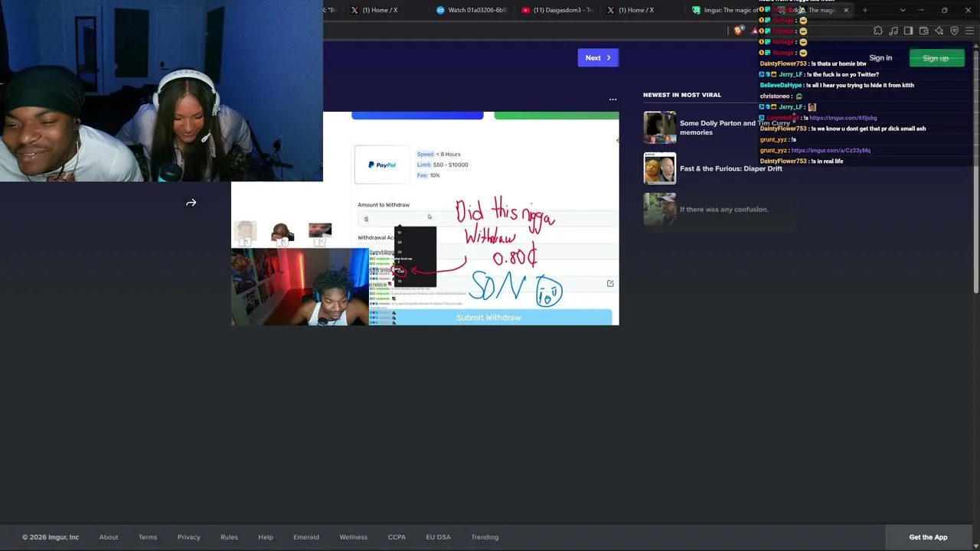Open the Leo AI sparkle icon
Image resolution: width=980 pixels, height=551 pixels.
coord(939,31)
